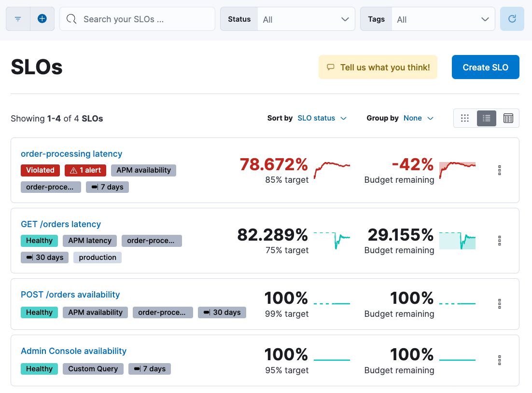532x393 pixels.
Task: Click the Create SLO button
Action: (485, 67)
